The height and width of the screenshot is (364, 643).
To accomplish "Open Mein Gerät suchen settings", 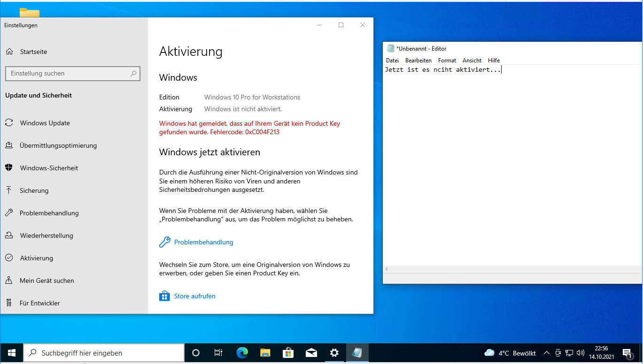I will (47, 281).
